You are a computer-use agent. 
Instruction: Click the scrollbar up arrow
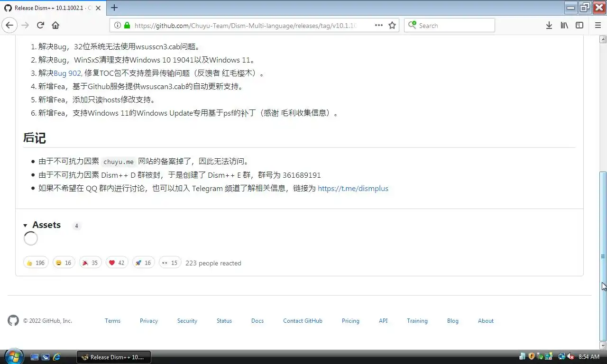pyautogui.click(x=603, y=39)
